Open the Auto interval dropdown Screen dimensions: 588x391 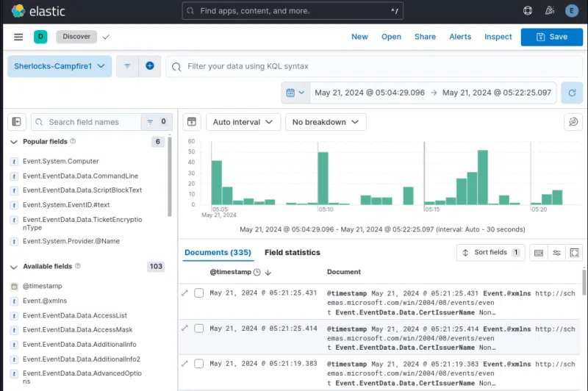point(243,122)
